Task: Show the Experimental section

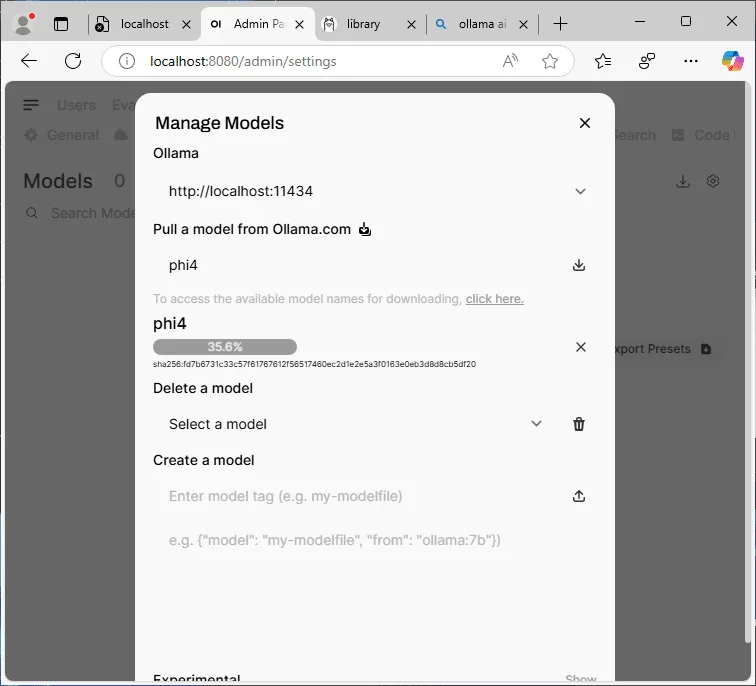Action: (x=580, y=679)
